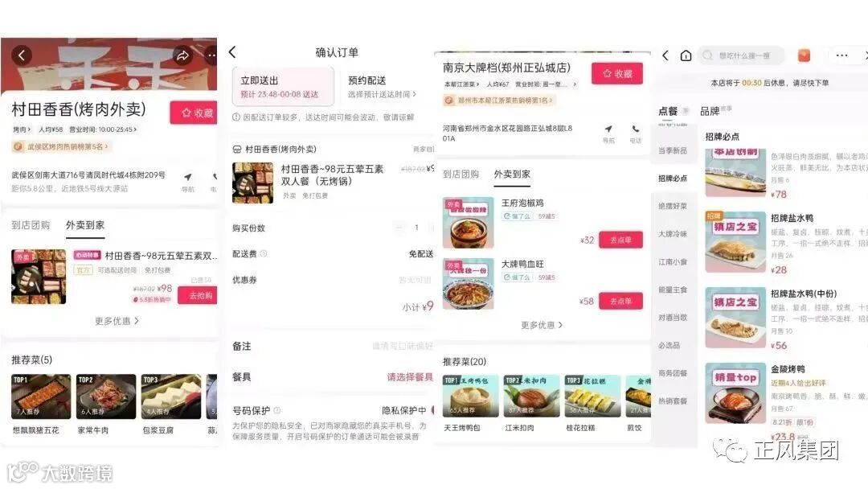Select 江南小食 category in side menu
The width and height of the screenshot is (868, 489).
click(673, 262)
